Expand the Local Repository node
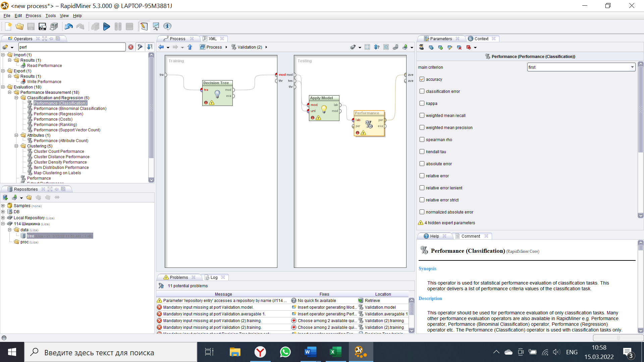The image size is (644, 362). point(3,218)
